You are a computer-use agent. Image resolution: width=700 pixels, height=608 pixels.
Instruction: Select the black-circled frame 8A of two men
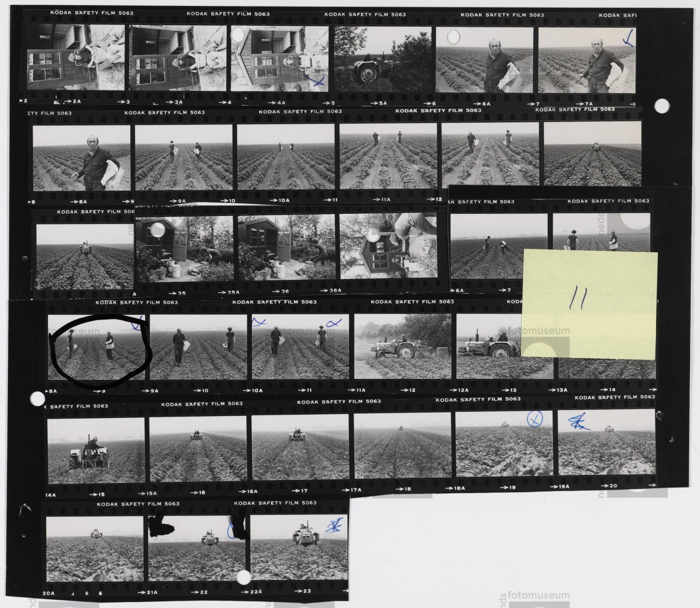click(96, 347)
